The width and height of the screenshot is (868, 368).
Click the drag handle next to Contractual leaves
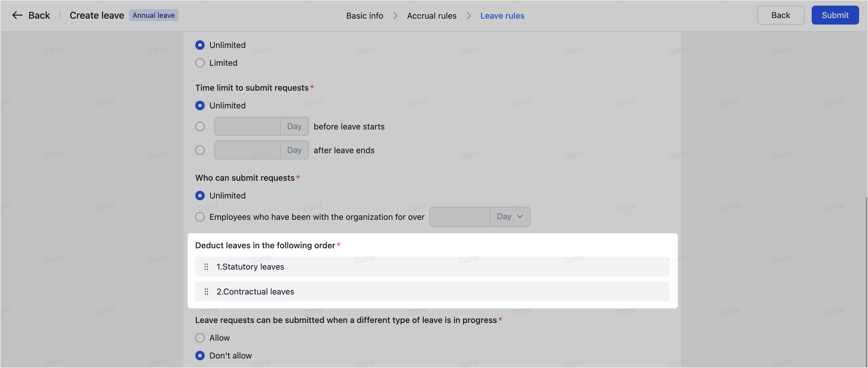[206, 292]
